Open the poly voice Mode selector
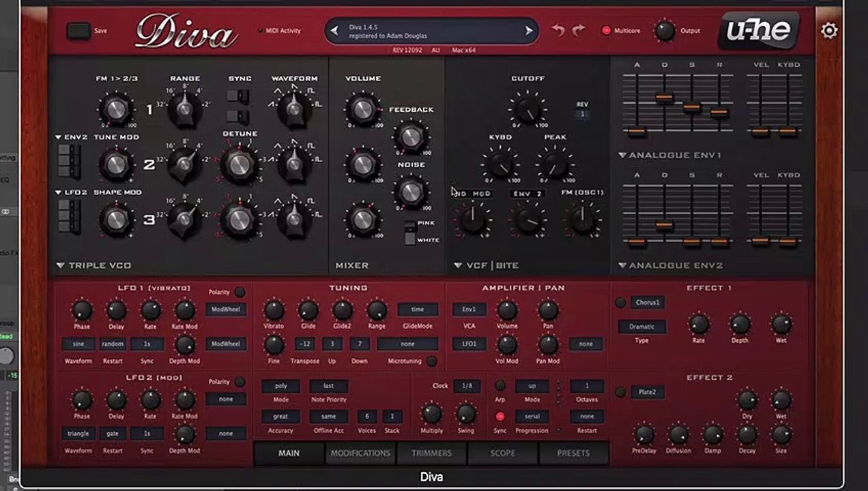868x491 pixels. [280, 385]
